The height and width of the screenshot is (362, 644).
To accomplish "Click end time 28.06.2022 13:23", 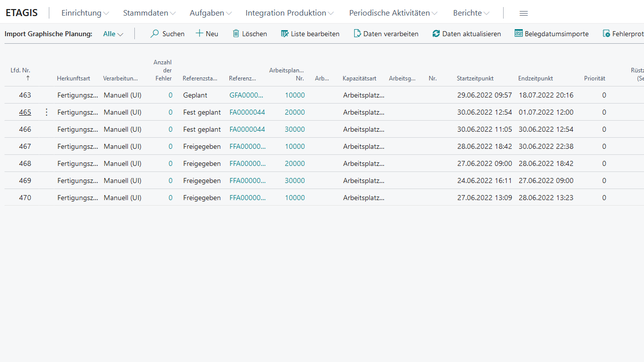I will coord(546,198).
